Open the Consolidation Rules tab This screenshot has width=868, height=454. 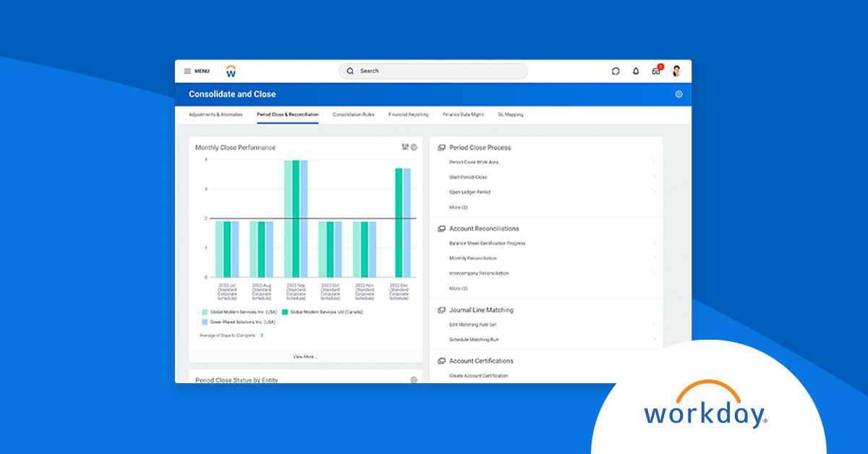354,114
